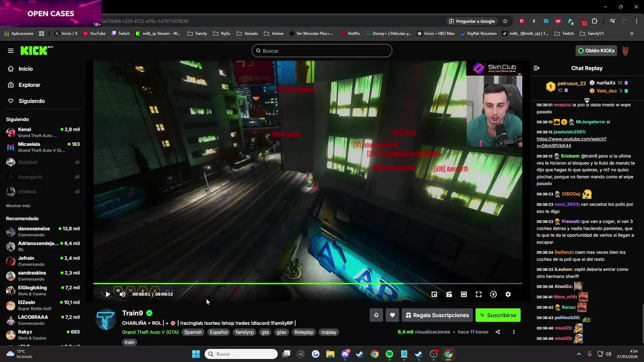This screenshot has width=644, height=362.
Task: Open Discord from the taskbar
Action: coord(345,354)
